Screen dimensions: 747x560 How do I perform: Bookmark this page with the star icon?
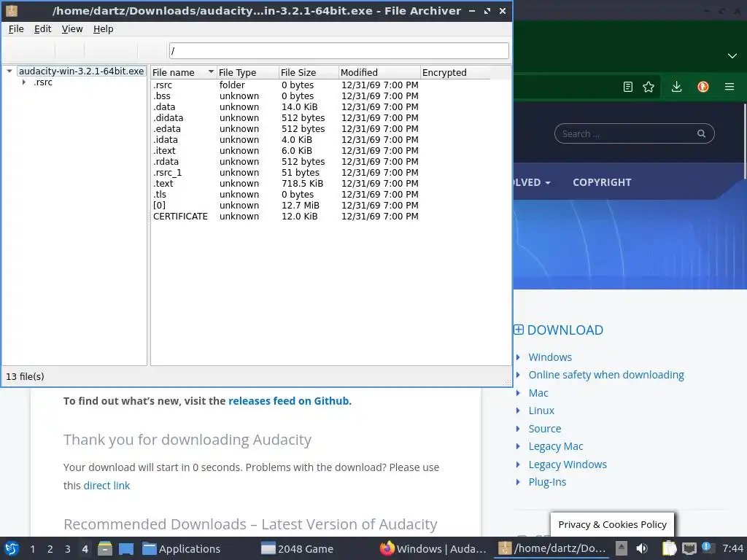(x=649, y=87)
